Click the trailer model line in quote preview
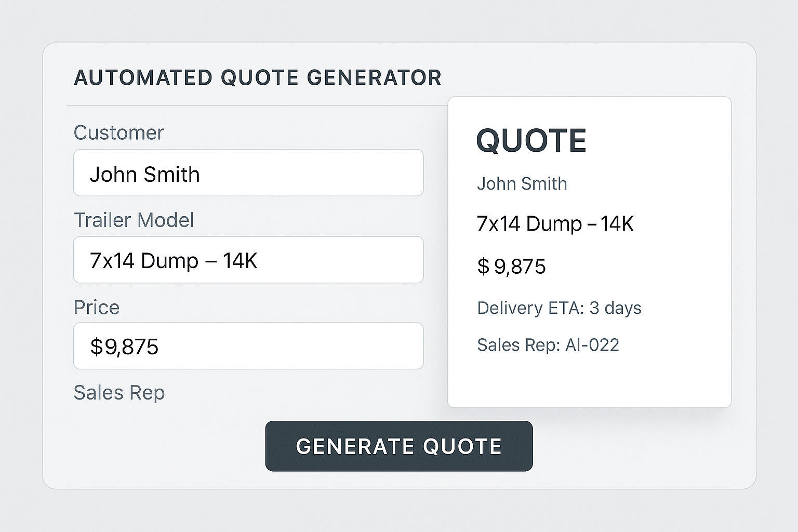This screenshot has height=532, width=798. tap(555, 224)
